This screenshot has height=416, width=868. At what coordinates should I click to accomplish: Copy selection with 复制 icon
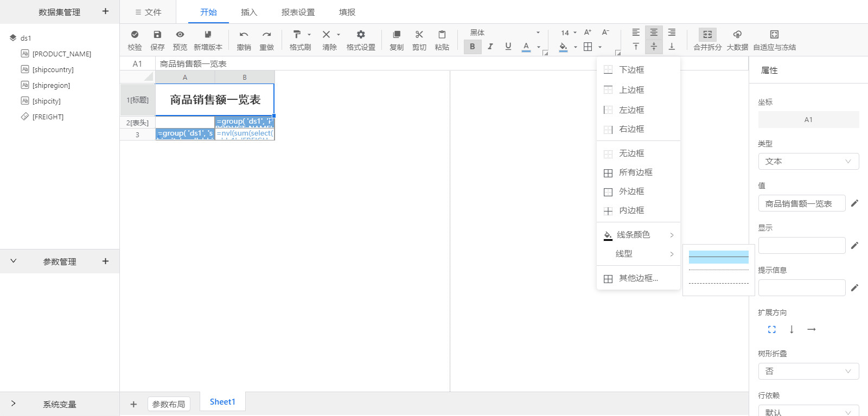pyautogui.click(x=397, y=34)
